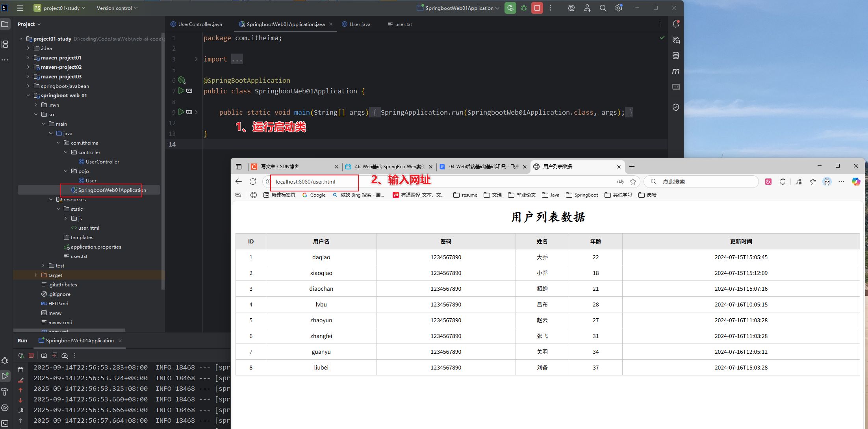Take screenshot camera icon in Run toolbar
This screenshot has width=868, height=429.
[x=44, y=355]
